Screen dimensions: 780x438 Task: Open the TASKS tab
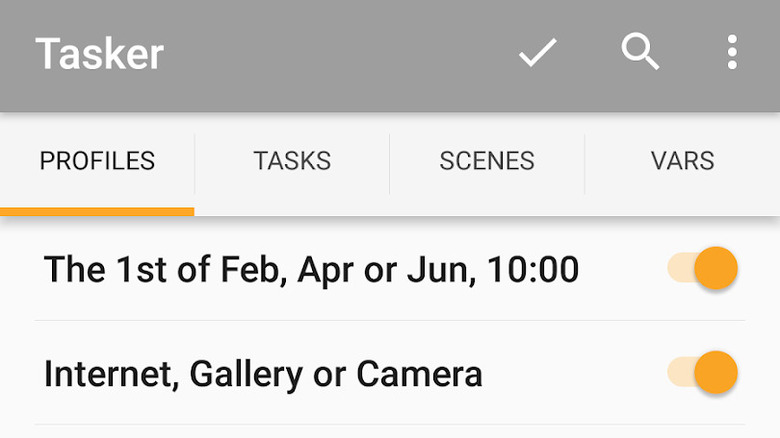[292, 161]
